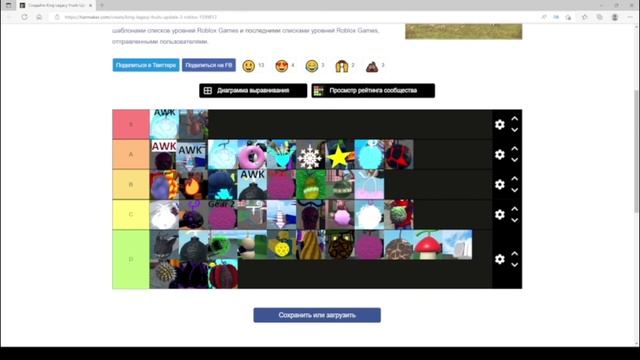Move the S tier row up with arrow
640x360 pixels.
click(515, 119)
